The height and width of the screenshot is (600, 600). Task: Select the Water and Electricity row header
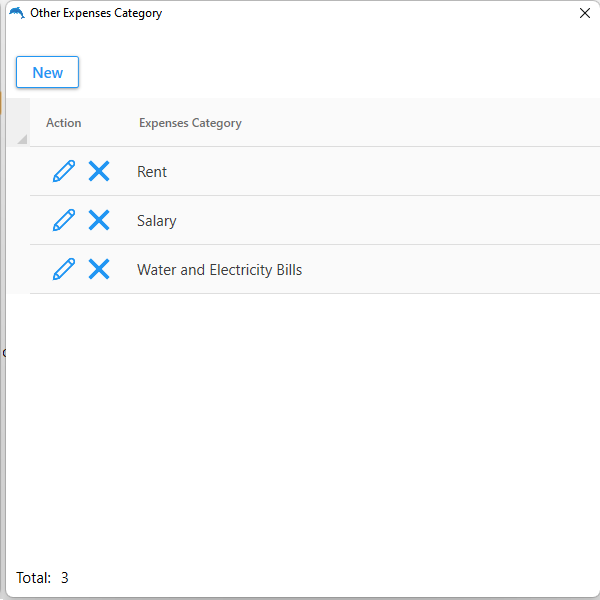18,269
